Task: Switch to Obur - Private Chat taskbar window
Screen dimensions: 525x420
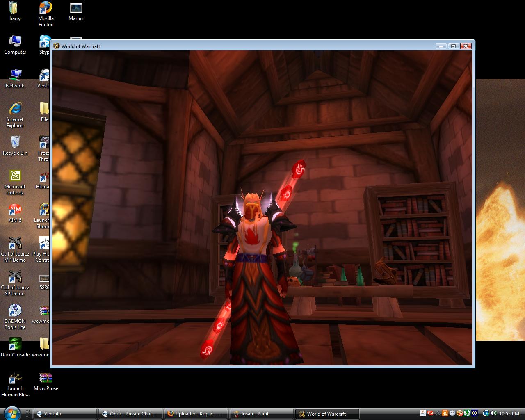Action: [x=130, y=414]
